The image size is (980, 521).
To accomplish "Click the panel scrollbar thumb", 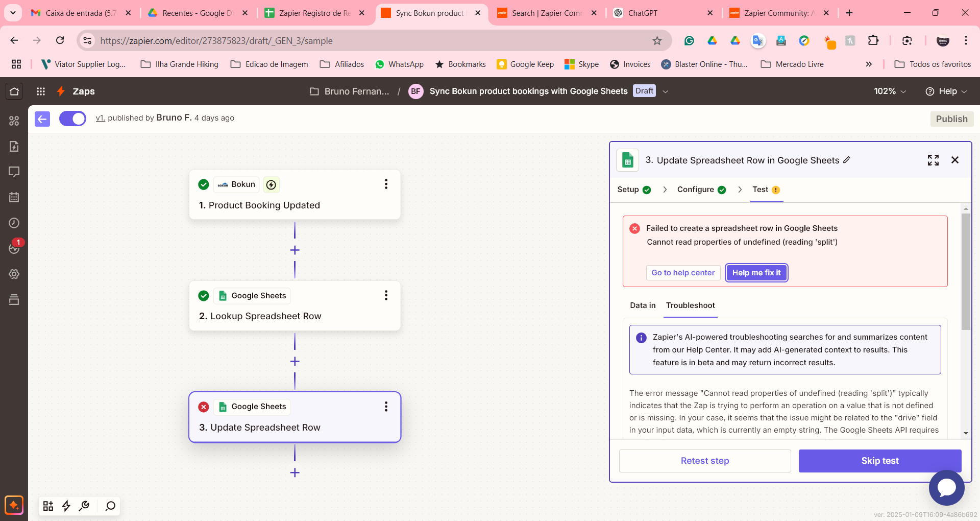I will click(x=966, y=272).
